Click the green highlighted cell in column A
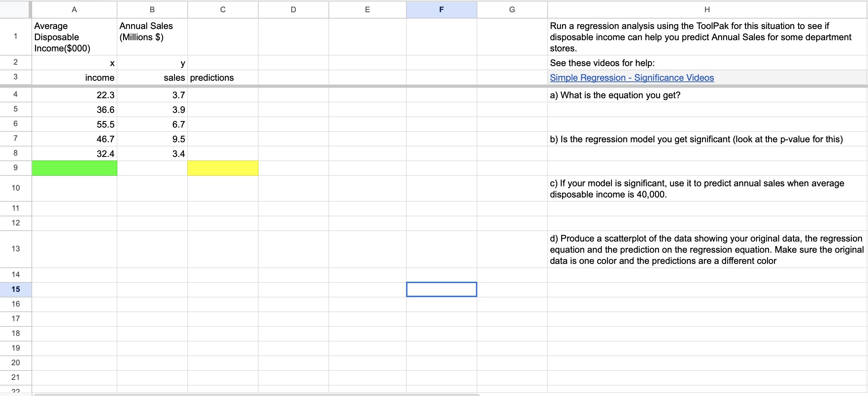The width and height of the screenshot is (868, 396). [x=74, y=168]
